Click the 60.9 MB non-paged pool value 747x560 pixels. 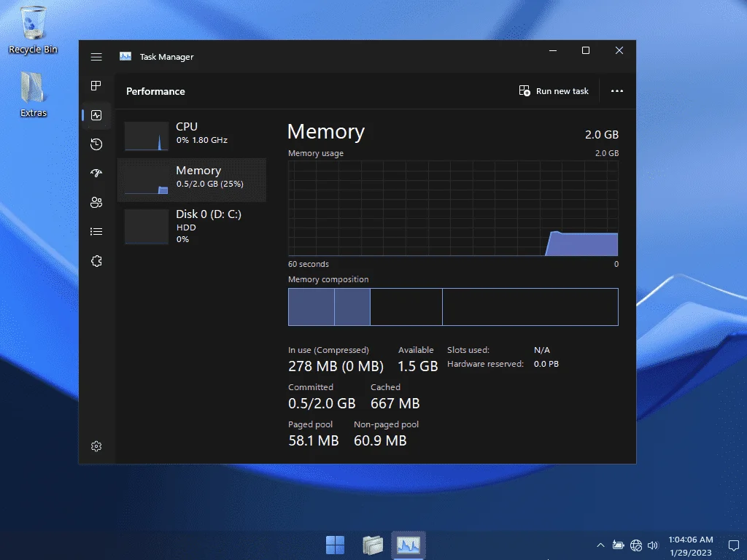point(380,440)
